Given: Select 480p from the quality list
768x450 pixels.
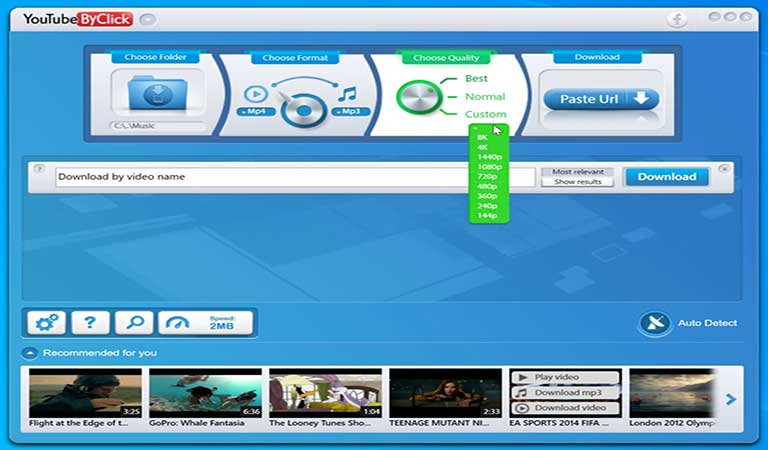Looking at the screenshot, I should coord(487,187).
